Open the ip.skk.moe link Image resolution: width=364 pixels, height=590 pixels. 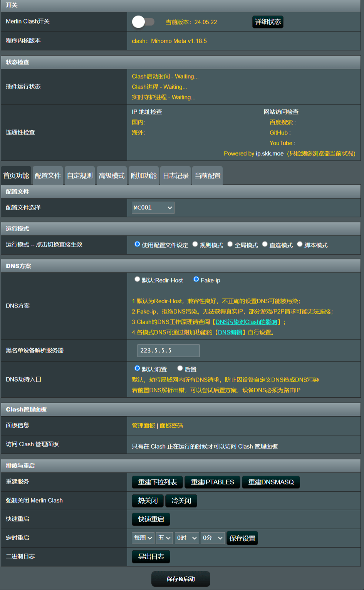(x=270, y=154)
